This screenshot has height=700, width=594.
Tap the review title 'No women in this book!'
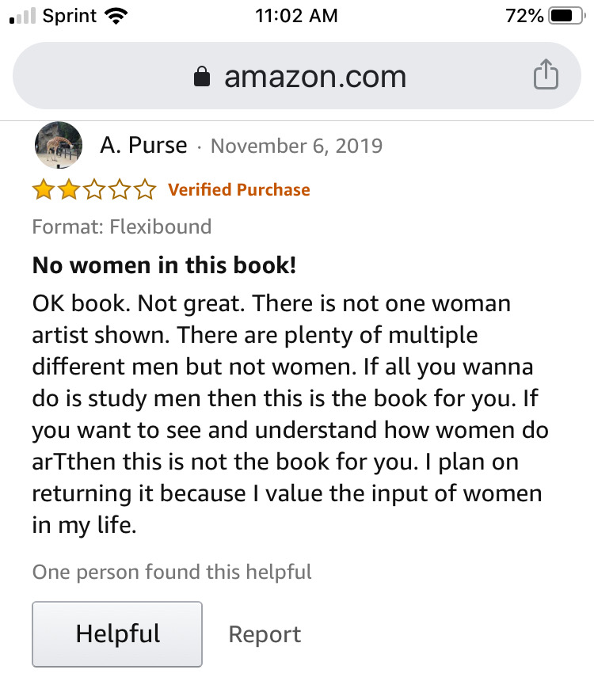164,265
